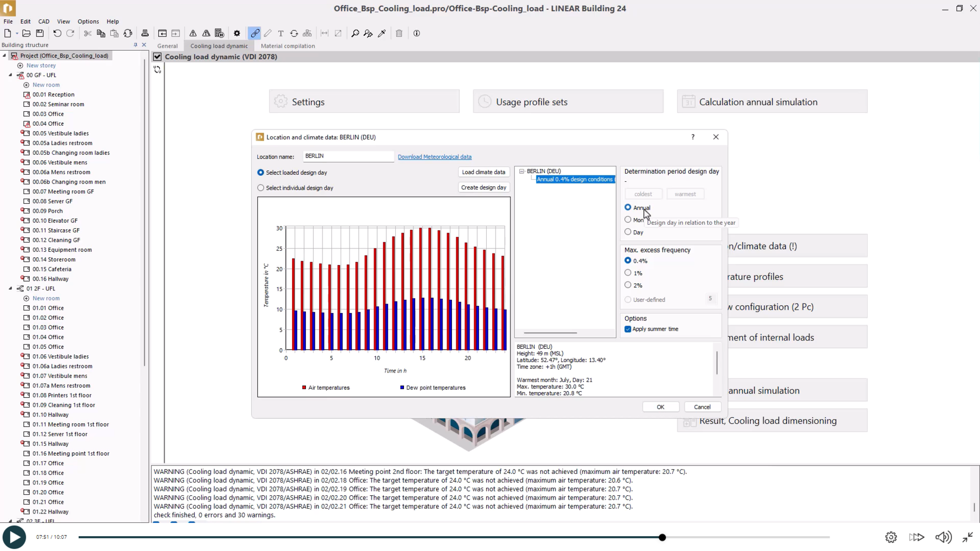980x551 pixels.
Task: Click the video progress slider handle
Action: coord(662,537)
